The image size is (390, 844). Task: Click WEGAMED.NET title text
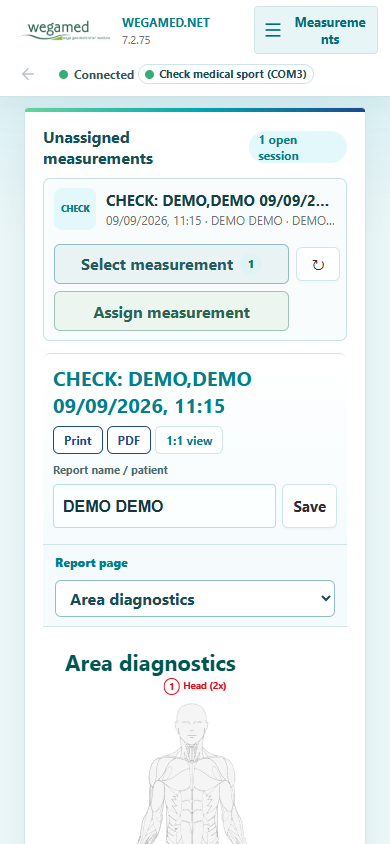(x=166, y=23)
